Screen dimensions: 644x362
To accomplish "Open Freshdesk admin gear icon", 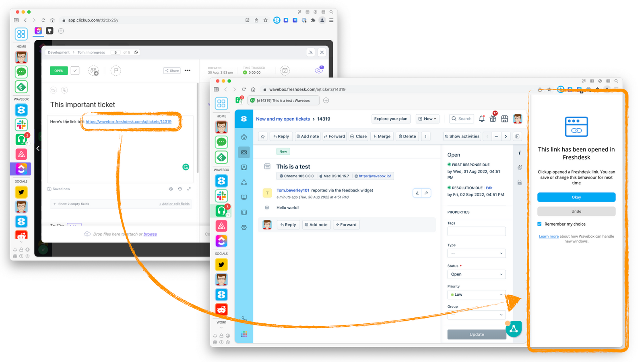I will pyautogui.click(x=244, y=227).
